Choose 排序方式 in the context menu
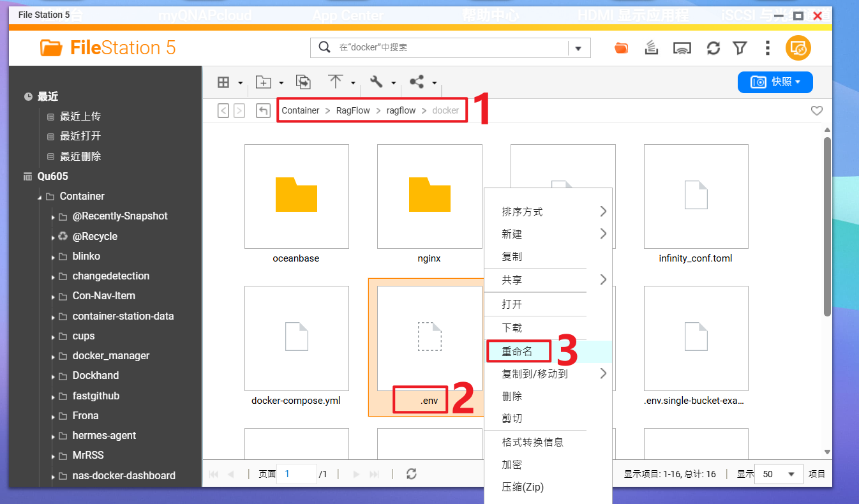The width and height of the screenshot is (859, 504). click(548, 212)
